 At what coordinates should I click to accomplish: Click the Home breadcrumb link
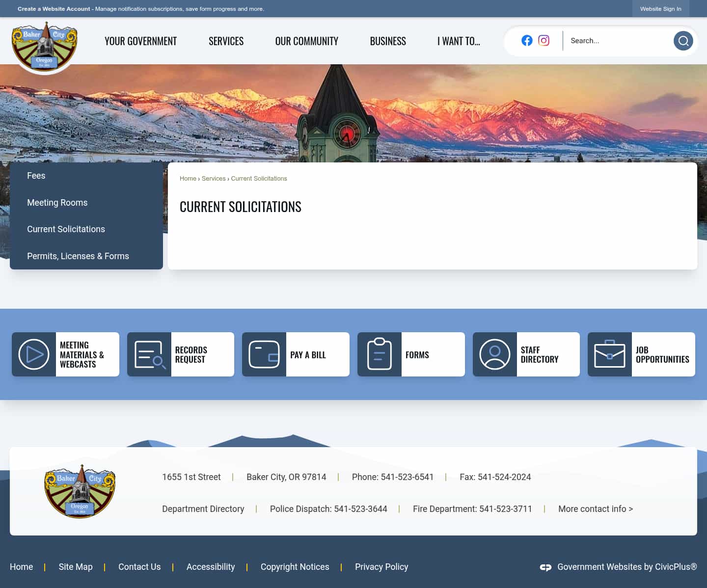(188, 179)
